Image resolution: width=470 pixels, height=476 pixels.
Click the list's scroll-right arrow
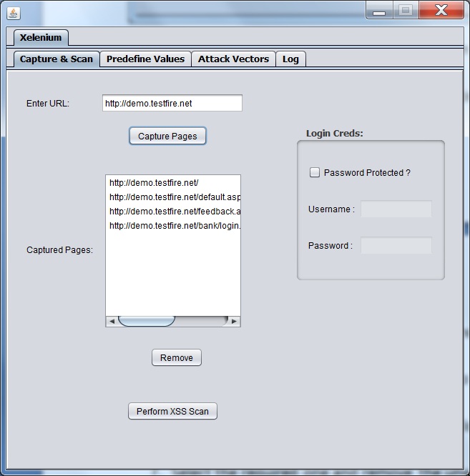(x=234, y=322)
